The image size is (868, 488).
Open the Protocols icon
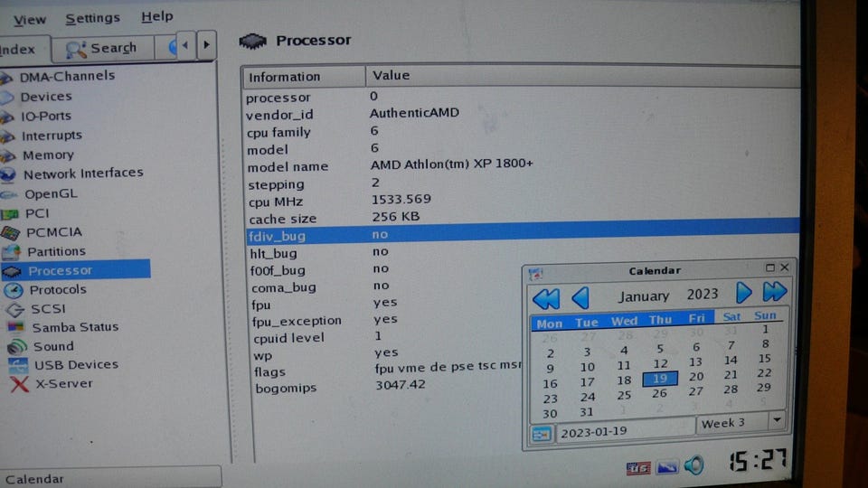coord(14,290)
